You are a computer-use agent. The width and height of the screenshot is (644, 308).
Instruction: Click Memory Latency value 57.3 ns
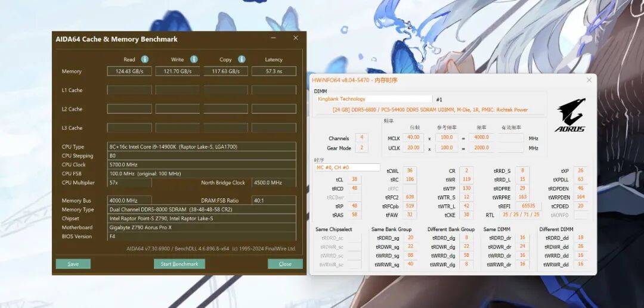(274, 71)
